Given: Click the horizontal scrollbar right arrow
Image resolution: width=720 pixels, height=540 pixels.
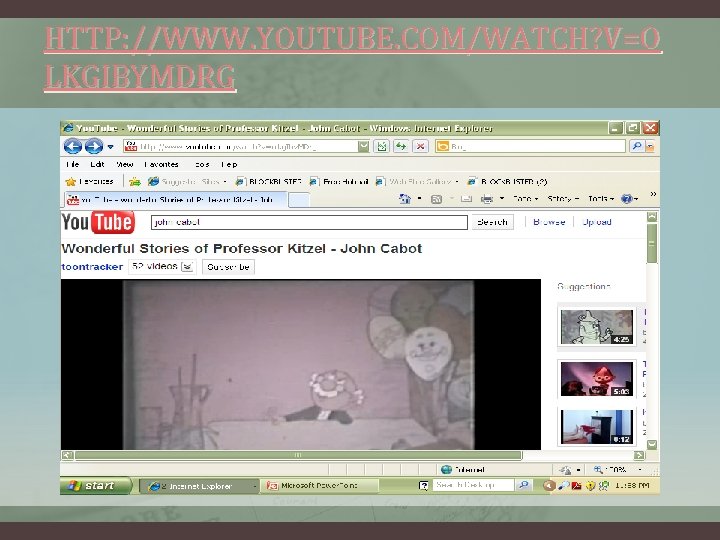Looking at the screenshot, I should [639, 455].
